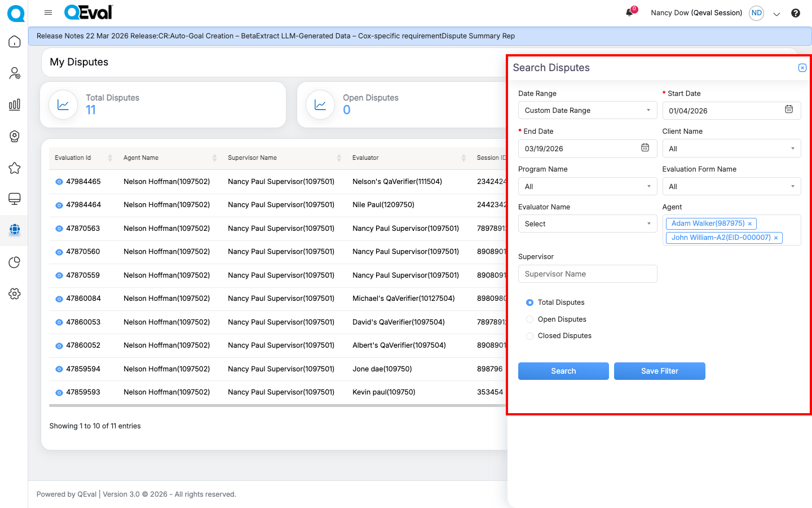This screenshot has height=508, width=812.
Task: Click the notification bell icon
Action: tap(629, 12)
